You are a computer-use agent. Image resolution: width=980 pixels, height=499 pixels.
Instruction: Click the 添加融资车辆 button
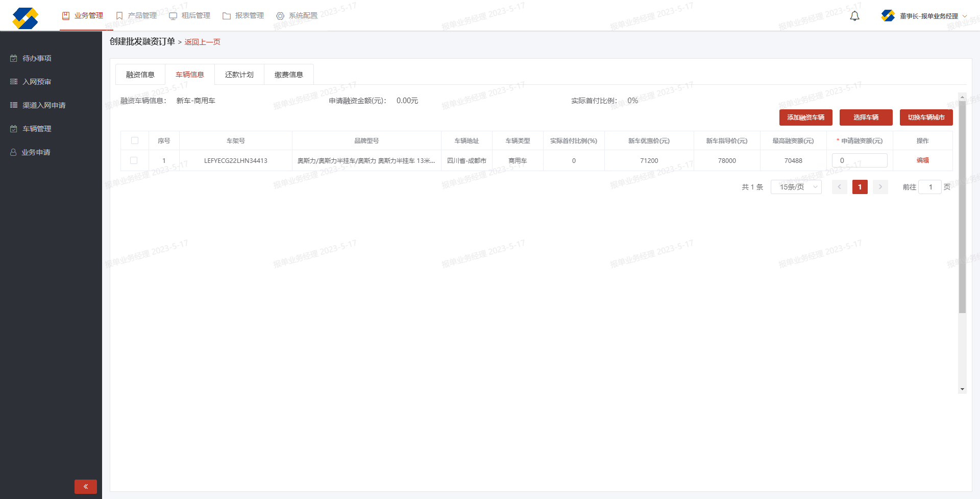click(x=805, y=117)
